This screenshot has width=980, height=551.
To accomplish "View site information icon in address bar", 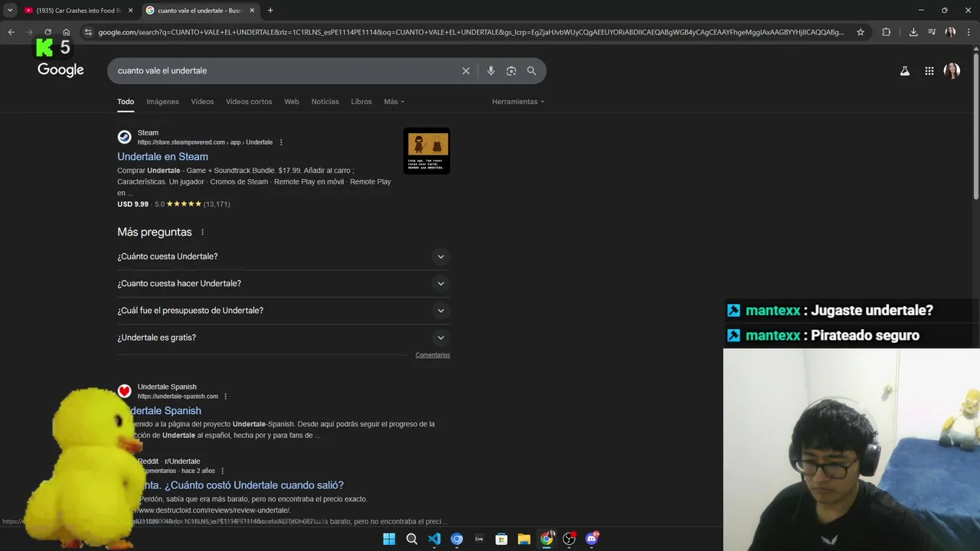I will (88, 32).
